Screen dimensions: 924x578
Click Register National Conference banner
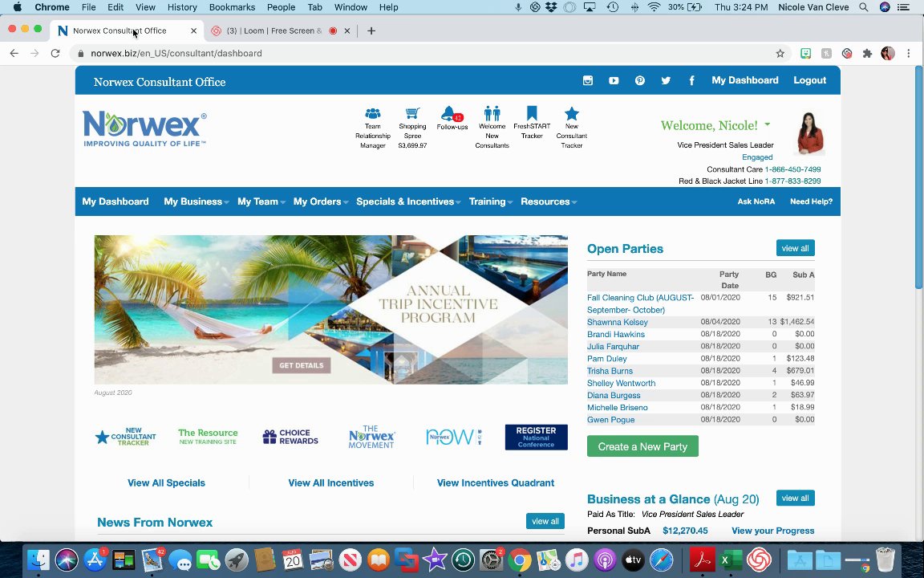[x=537, y=437]
